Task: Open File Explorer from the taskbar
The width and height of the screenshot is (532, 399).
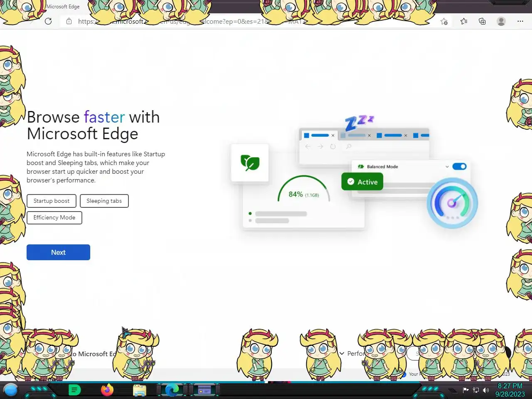Action: coord(140,390)
